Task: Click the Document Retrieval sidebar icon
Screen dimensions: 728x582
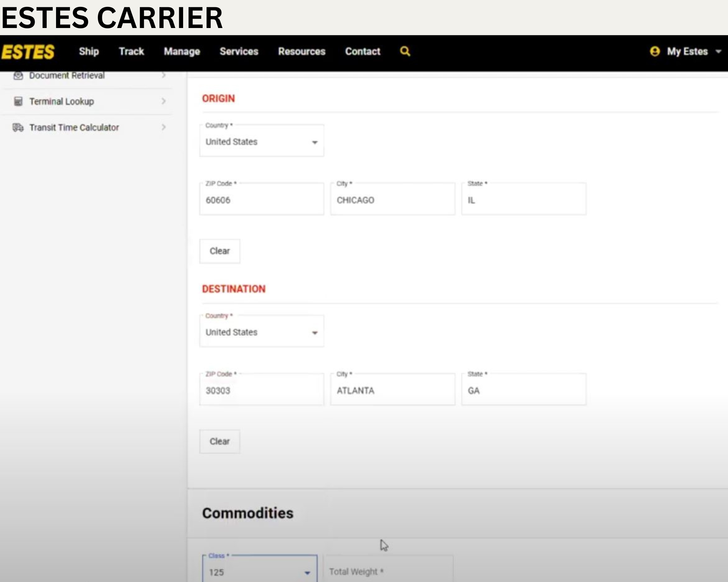Action: click(18, 76)
